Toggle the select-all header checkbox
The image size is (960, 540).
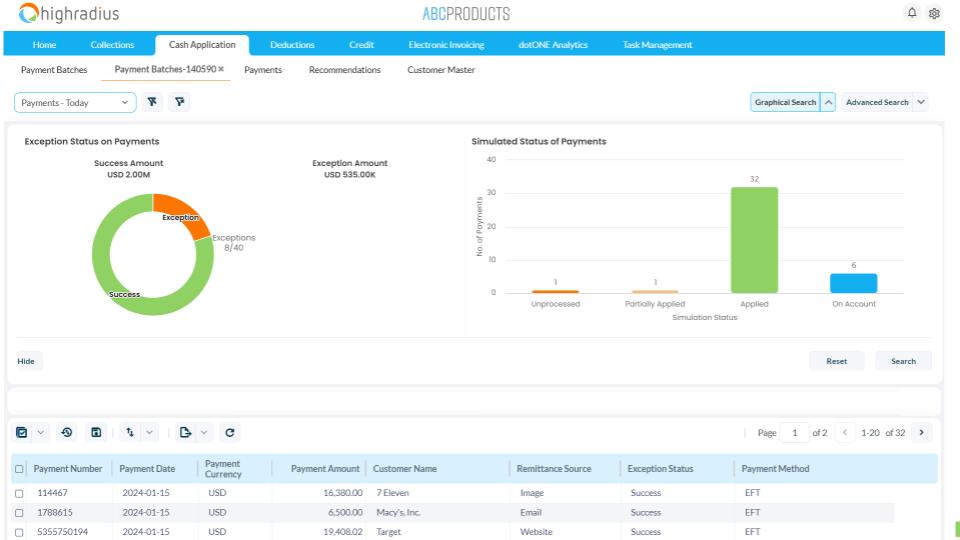coord(19,469)
